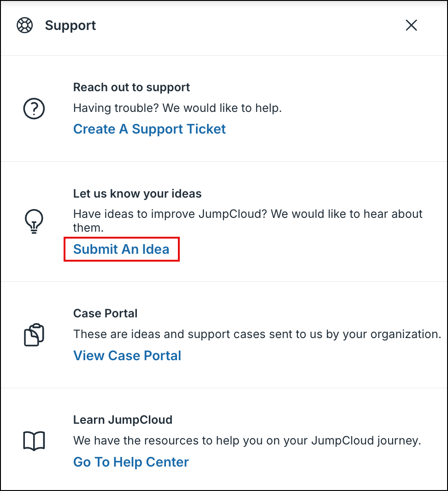Viewport: 448px width, 491px height.
Task: Click the Support panel title
Action: coord(70,26)
